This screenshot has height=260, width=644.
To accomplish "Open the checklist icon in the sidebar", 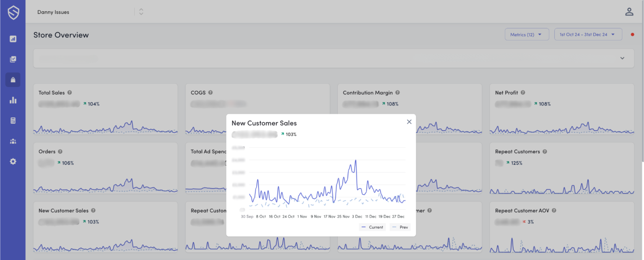I will tap(13, 59).
